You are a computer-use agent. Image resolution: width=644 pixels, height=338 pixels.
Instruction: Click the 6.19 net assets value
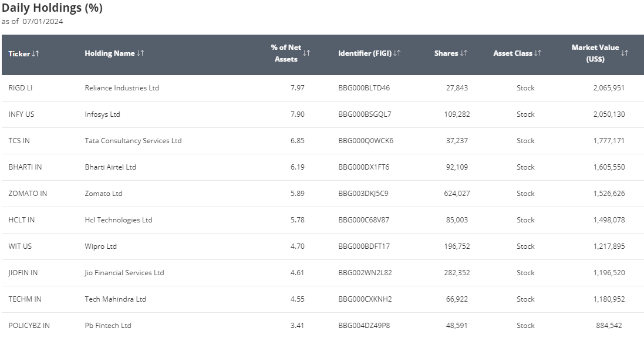(298, 167)
